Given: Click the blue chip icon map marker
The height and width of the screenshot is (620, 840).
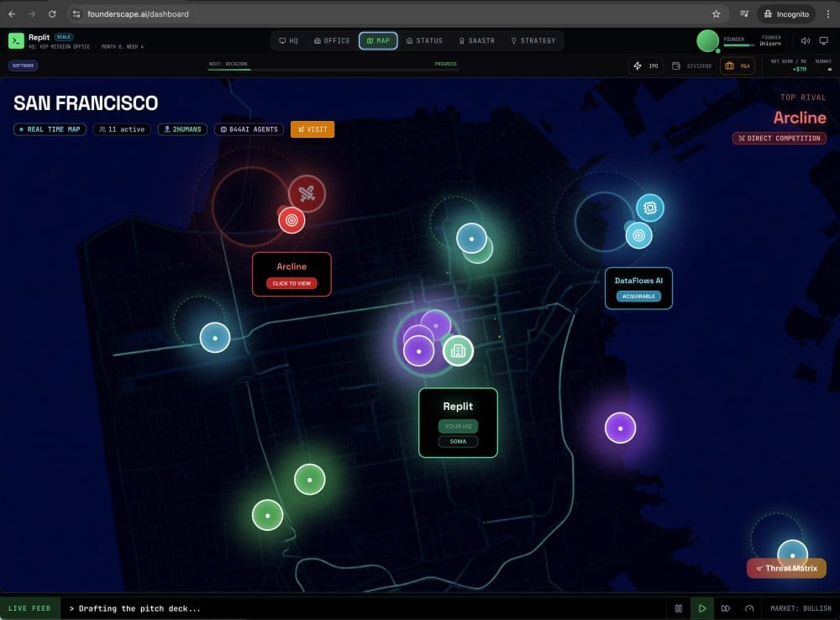Looking at the screenshot, I should [650, 208].
